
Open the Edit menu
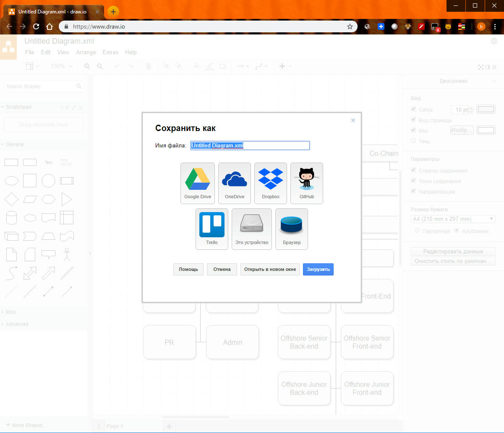(x=46, y=52)
